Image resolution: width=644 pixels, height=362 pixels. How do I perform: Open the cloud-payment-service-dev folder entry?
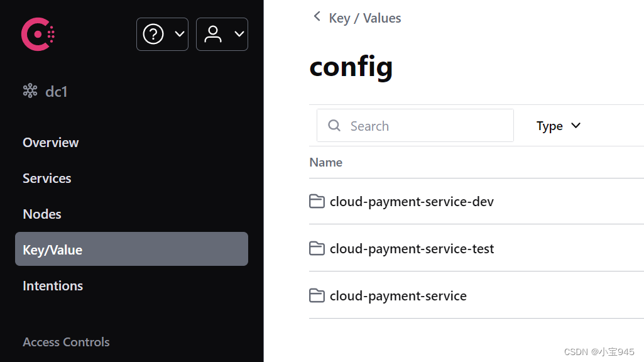[x=412, y=201]
